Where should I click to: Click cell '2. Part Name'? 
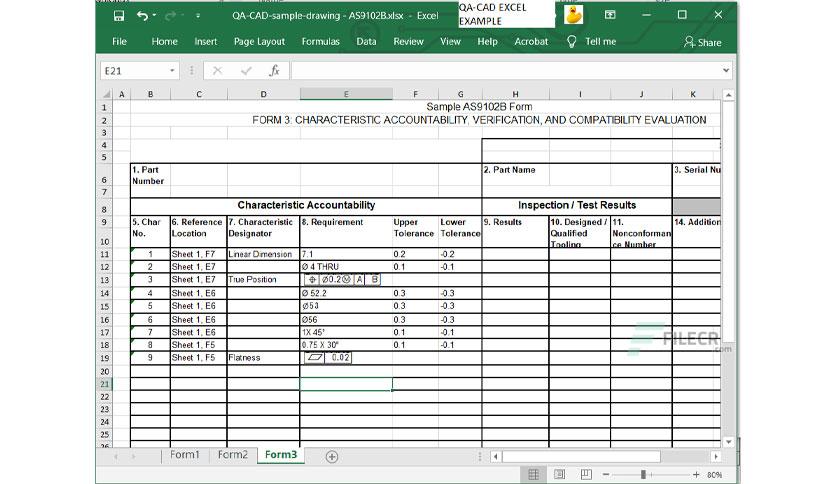click(x=515, y=175)
